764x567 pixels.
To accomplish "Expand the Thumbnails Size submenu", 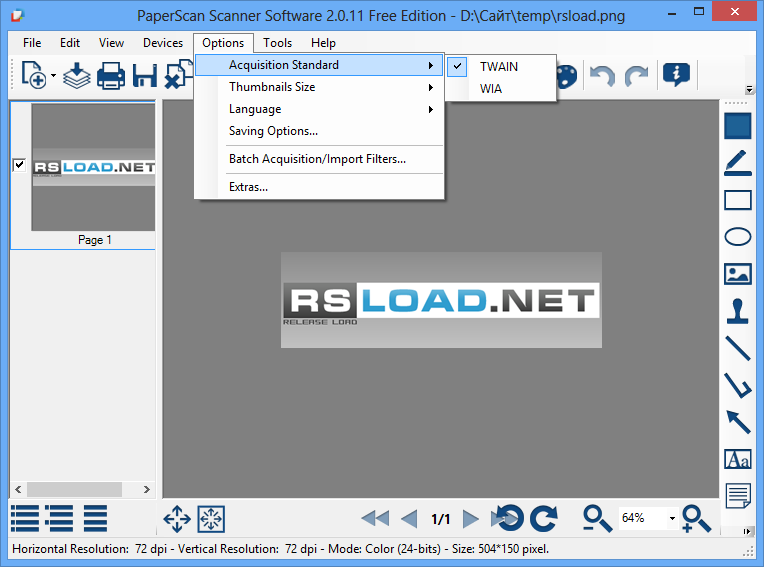I will click(x=319, y=87).
